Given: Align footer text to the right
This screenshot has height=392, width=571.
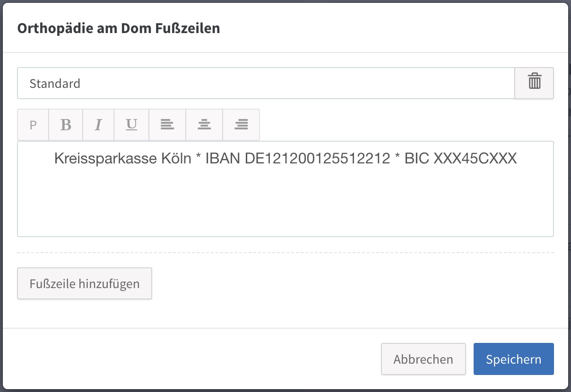Looking at the screenshot, I should (241, 125).
